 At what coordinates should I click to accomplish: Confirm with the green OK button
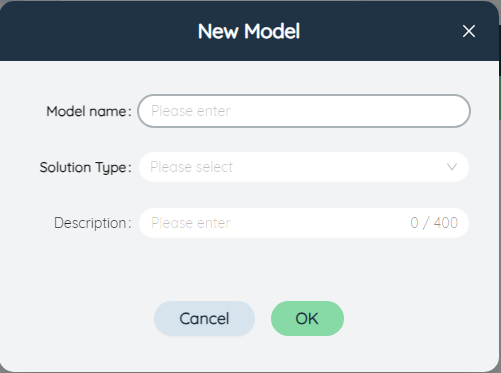307,318
